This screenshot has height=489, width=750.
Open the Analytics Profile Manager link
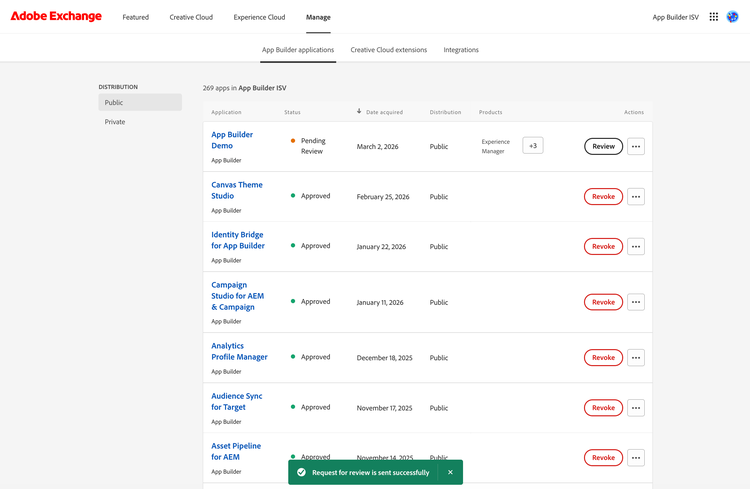(239, 351)
